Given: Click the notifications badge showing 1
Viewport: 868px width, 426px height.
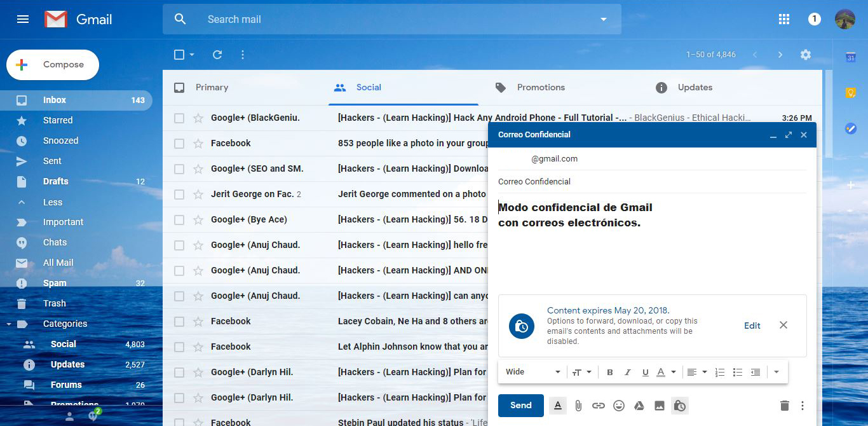Looking at the screenshot, I should [814, 19].
